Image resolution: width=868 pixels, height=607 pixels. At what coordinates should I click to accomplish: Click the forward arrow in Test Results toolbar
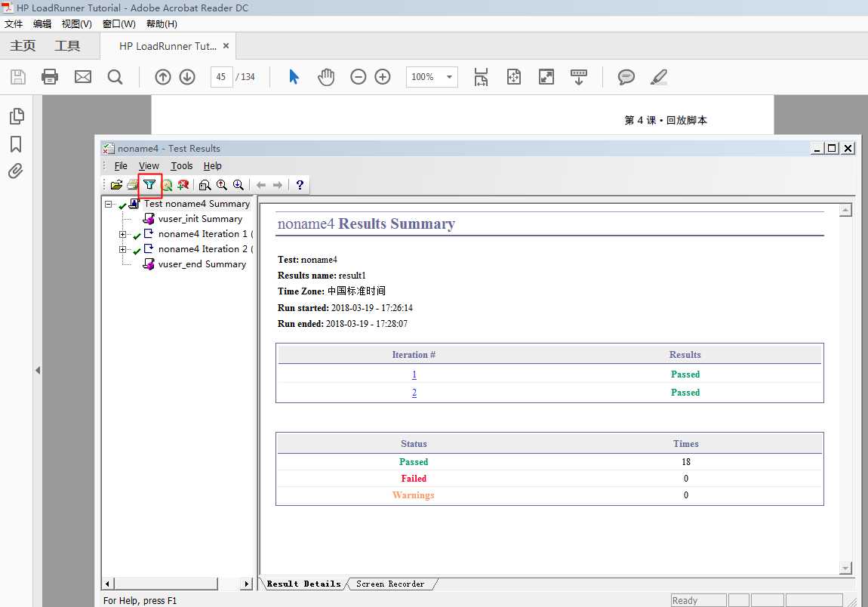[x=277, y=184]
